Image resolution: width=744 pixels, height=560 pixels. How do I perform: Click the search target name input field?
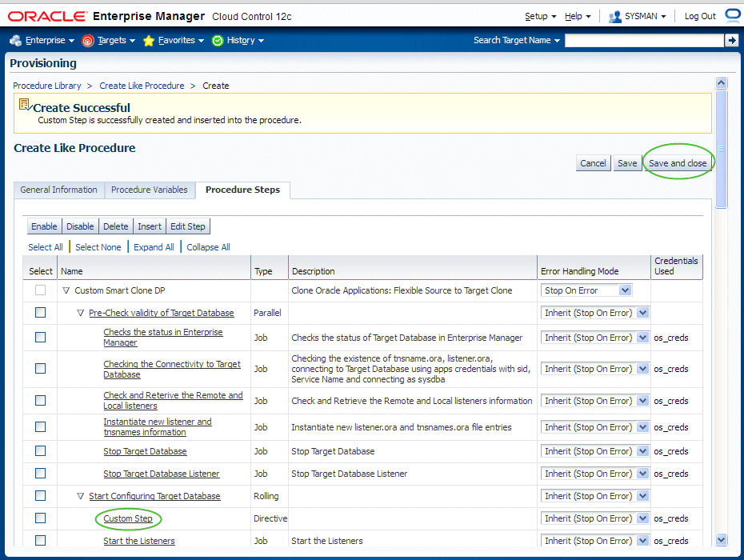pyautogui.click(x=644, y=40)
